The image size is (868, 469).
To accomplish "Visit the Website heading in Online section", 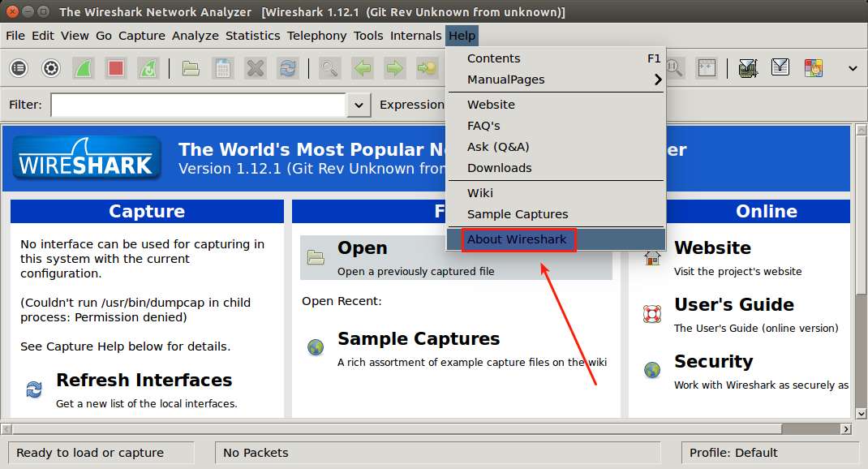I will click(x=712, y=247).
